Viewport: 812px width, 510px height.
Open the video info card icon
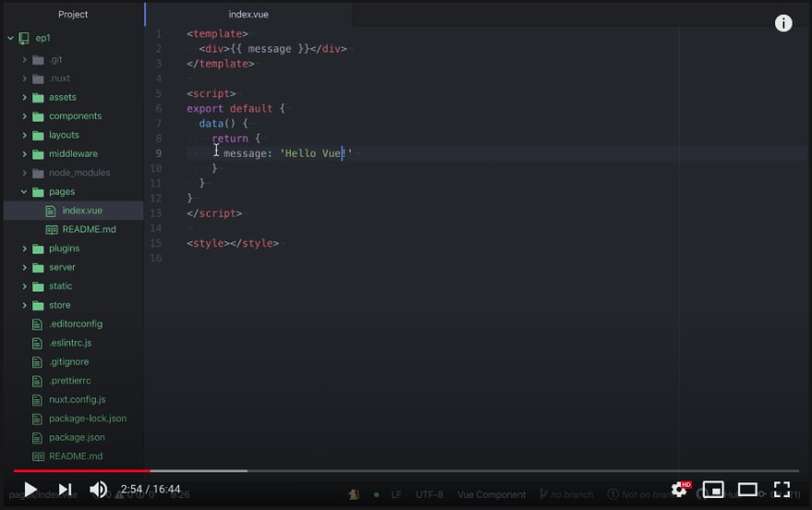[x=783, y=23]
